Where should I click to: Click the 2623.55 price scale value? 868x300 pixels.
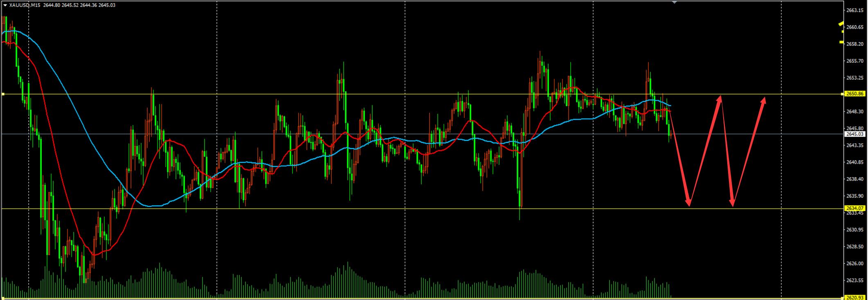[x=855, y=280]
